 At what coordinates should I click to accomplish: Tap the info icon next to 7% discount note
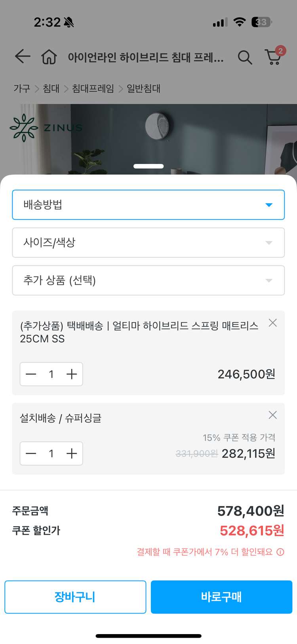pos(281,551)
